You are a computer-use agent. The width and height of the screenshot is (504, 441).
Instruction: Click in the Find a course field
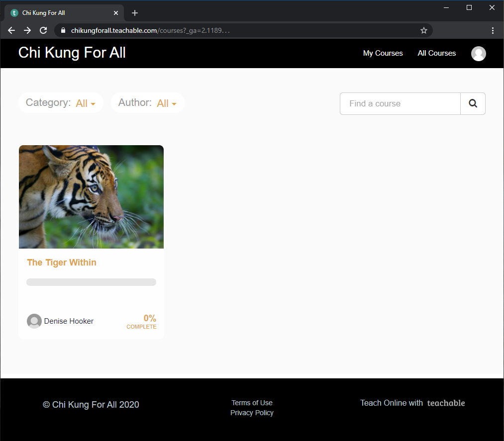(x=400, y=103)
